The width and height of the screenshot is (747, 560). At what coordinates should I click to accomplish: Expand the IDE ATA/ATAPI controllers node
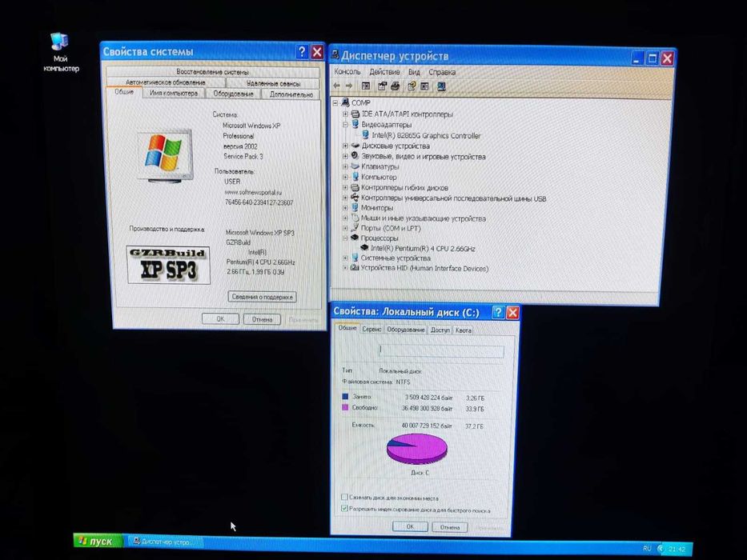coord(345,114)
